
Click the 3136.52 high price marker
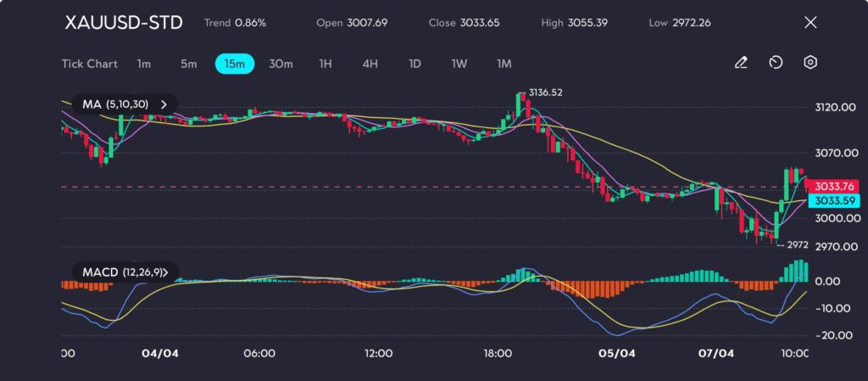tap(545, 92)
